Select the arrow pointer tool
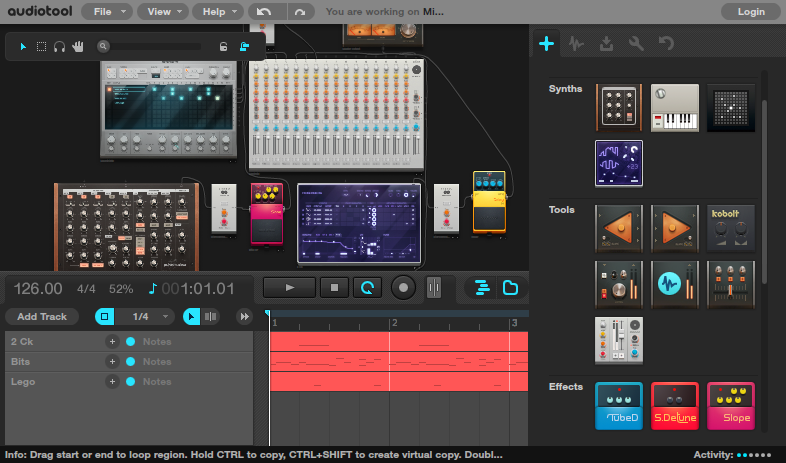Image resolution: width=786 pixels, height=463 pixels. pos(23,47)
